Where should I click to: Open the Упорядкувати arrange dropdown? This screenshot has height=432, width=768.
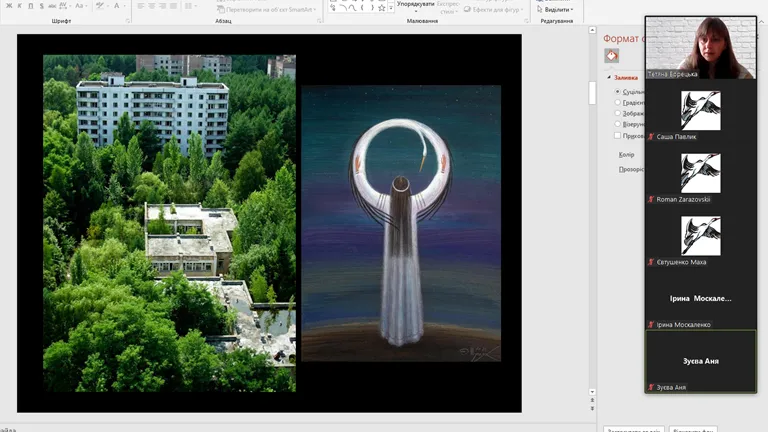tap(415, 4)
